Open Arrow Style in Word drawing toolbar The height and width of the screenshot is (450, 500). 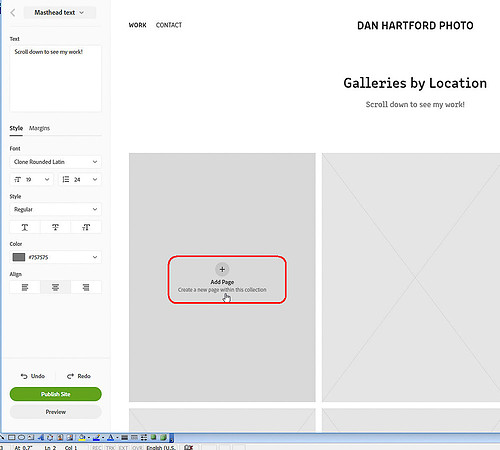[x=144, y=437]
